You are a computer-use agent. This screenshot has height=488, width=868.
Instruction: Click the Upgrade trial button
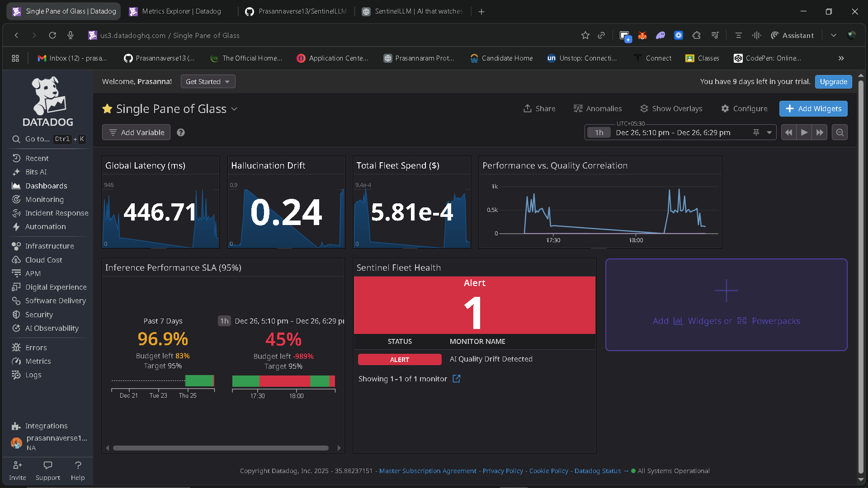(833, 81)
